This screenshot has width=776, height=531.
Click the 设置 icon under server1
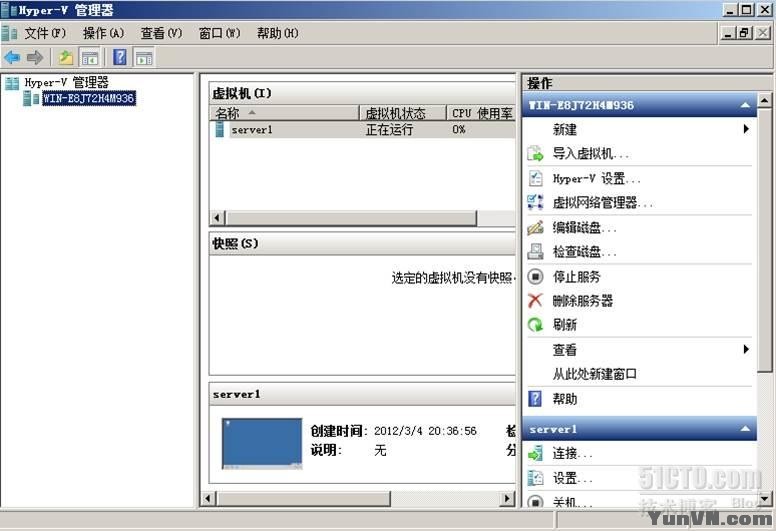(535, 478)
